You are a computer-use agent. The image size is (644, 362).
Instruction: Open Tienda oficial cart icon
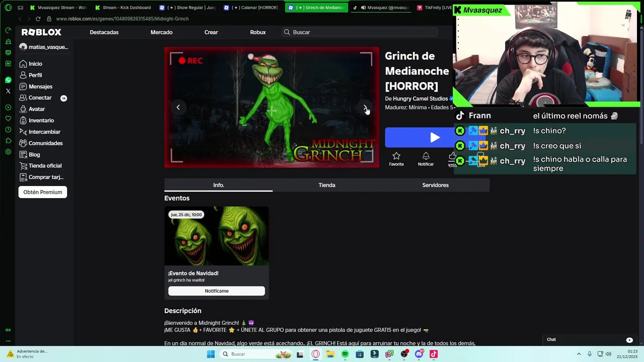23,166
